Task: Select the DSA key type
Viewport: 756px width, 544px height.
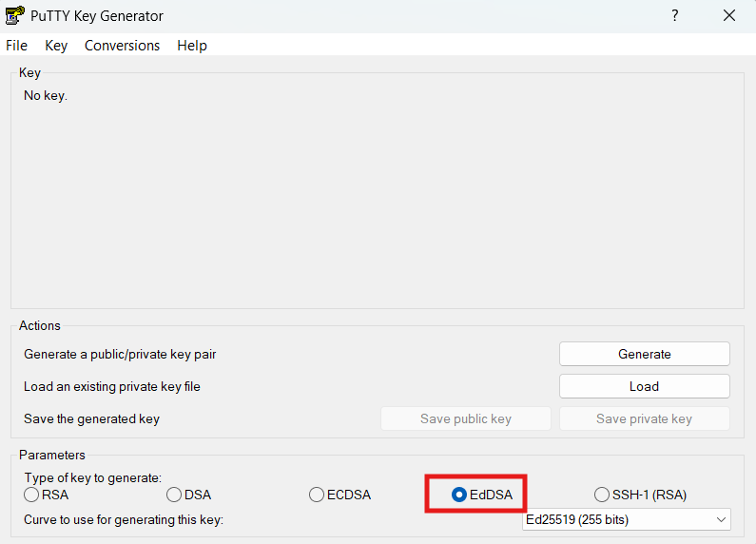Action: (x=189, y=495)
